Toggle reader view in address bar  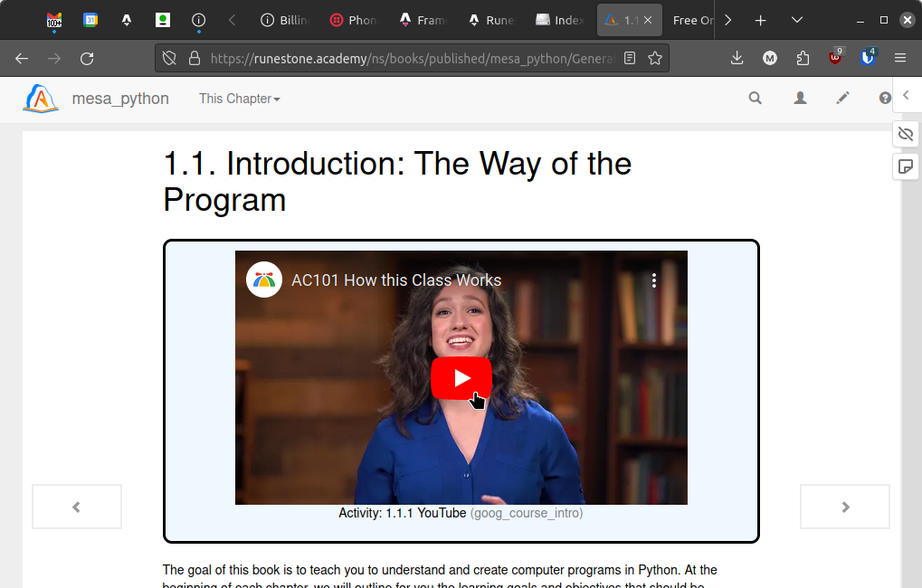pyautogui.click(x=630, y=59)
